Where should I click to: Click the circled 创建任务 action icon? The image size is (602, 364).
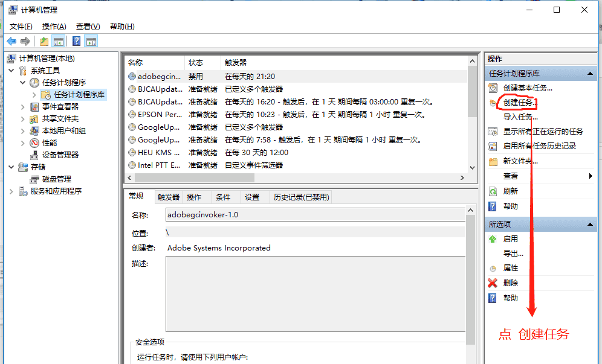(x=492, y=103)
